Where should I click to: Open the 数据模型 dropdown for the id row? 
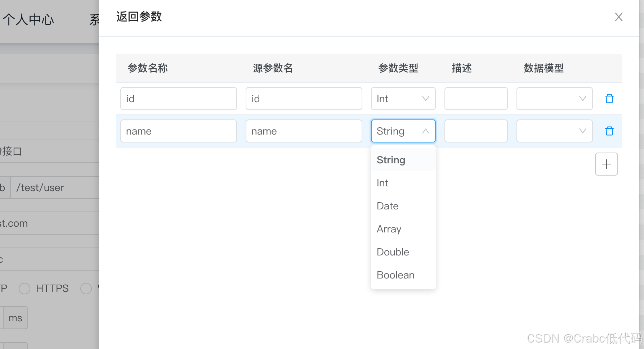tap(554, 98)
